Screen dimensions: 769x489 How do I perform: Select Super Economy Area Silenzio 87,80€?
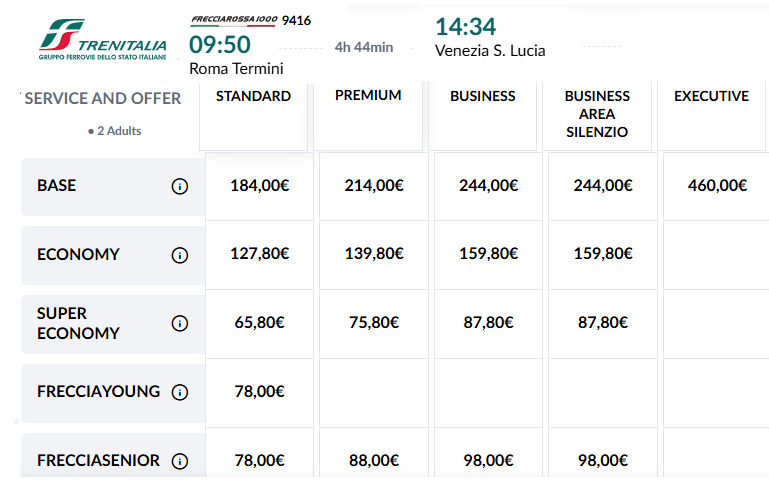point(603,324)
